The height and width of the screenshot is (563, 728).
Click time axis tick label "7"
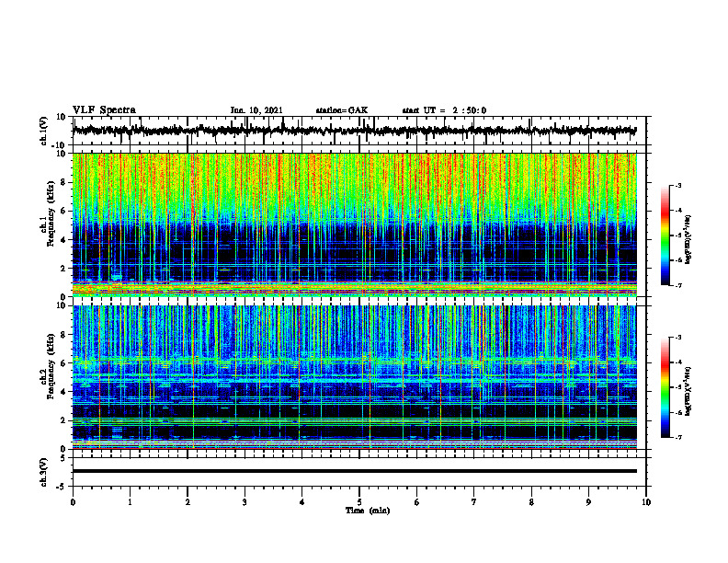click(x=474, y=502)
